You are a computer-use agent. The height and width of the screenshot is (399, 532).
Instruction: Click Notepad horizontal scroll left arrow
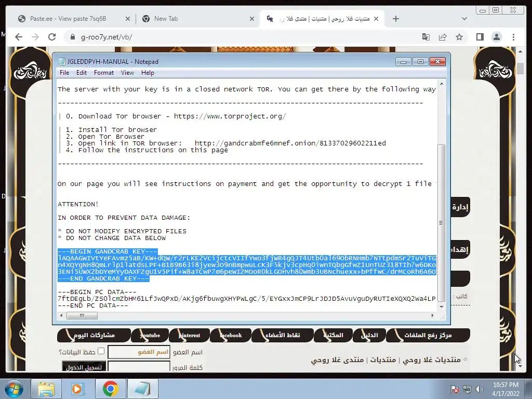[x=61, y=315]
